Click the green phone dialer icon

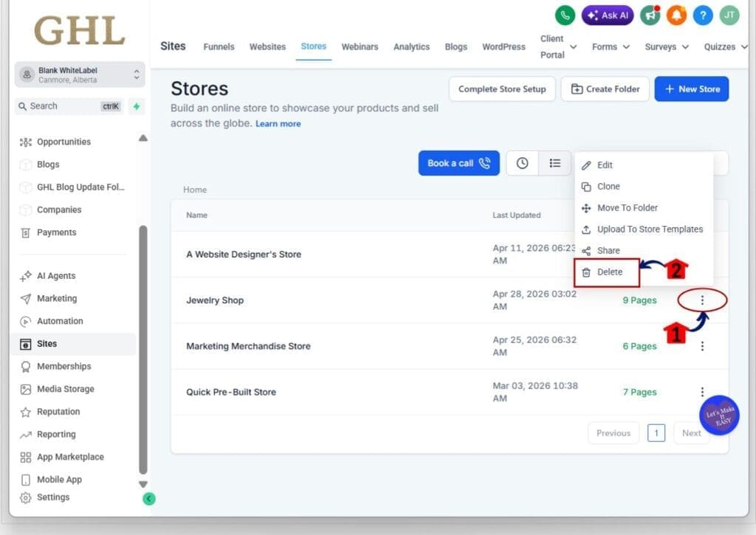tap(566, 15)
